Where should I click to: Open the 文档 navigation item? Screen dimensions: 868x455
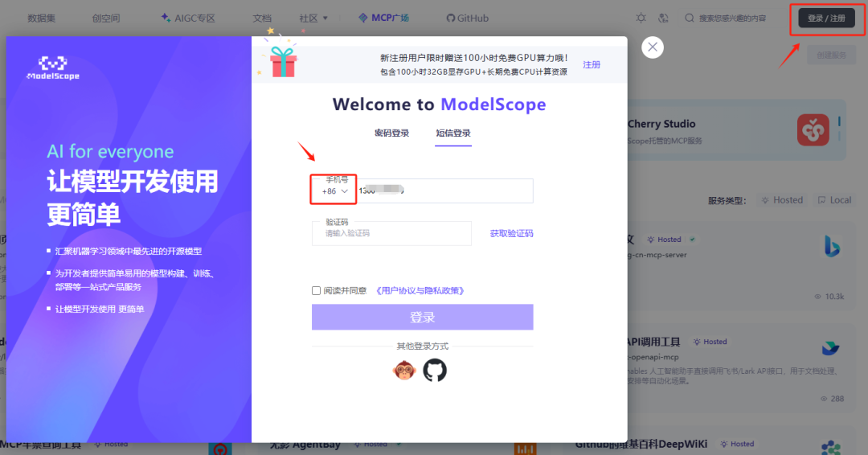[x=262, y=18]
